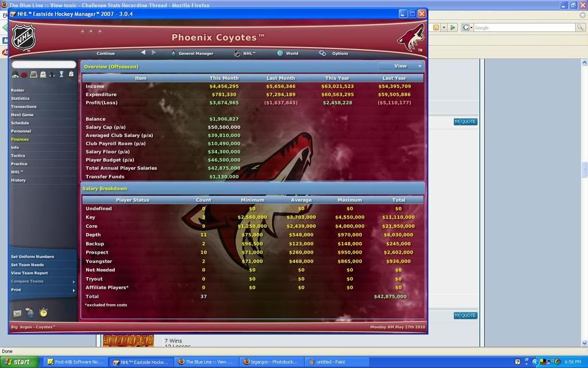The width and height of the screenshot is (588, 368).
Task: Click the NHL shield logo
Action: 24,37
